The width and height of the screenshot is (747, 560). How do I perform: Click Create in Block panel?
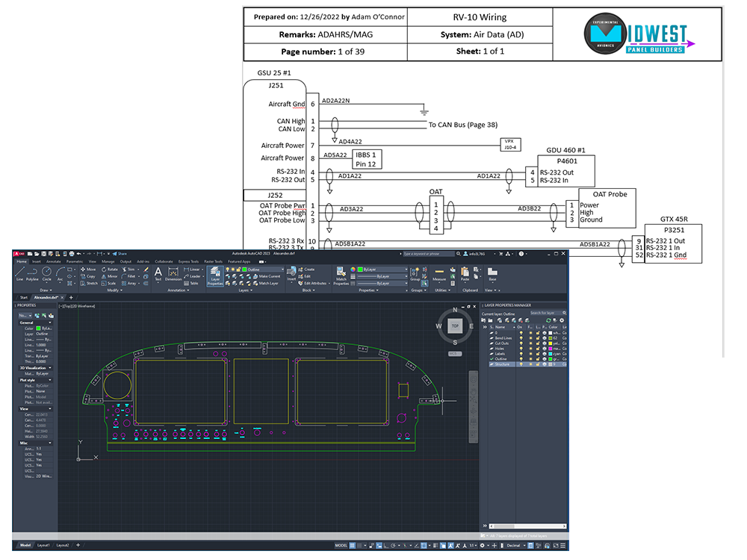tap(306, 270)
